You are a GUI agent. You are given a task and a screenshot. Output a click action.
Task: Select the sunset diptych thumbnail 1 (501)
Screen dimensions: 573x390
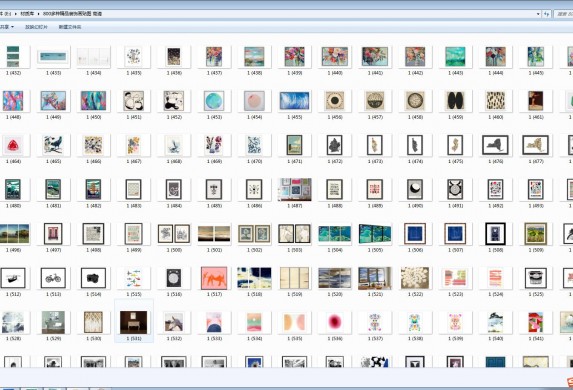point(214,234)
